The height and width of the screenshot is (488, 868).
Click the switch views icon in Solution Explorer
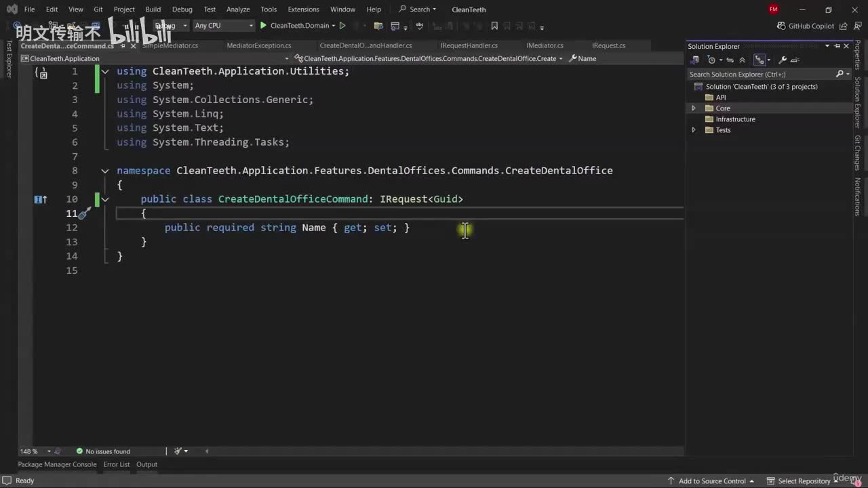point(695,60)
